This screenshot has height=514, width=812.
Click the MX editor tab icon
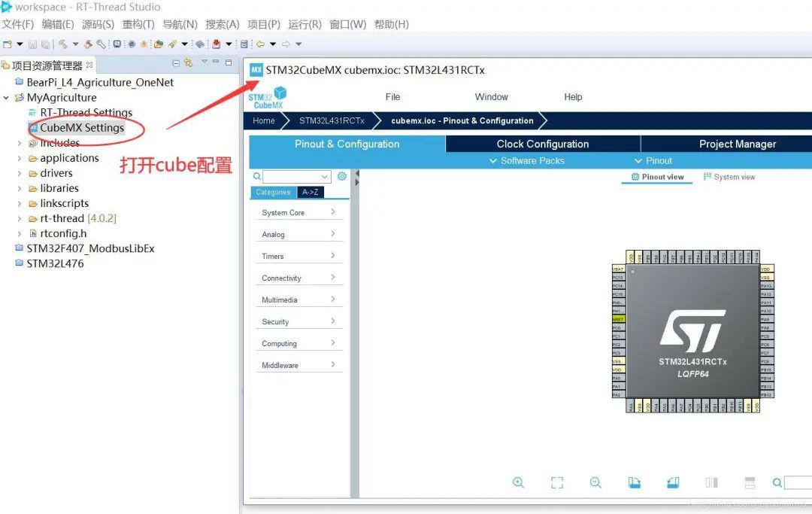pyautogui.click(x=256, y=70)
